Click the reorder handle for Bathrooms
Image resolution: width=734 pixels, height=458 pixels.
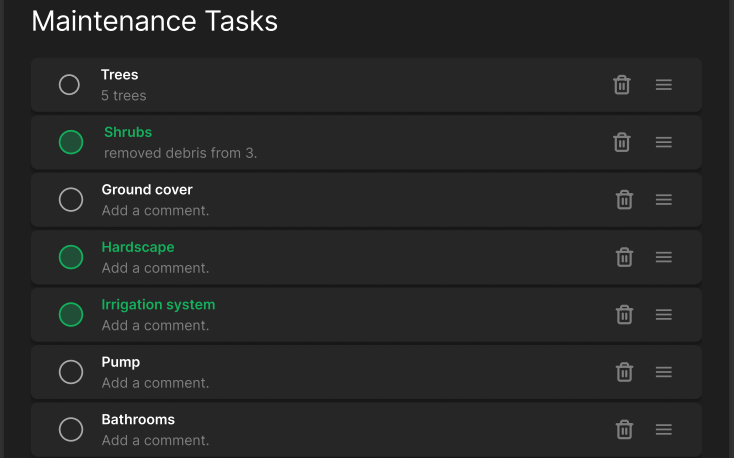point(664,429)
